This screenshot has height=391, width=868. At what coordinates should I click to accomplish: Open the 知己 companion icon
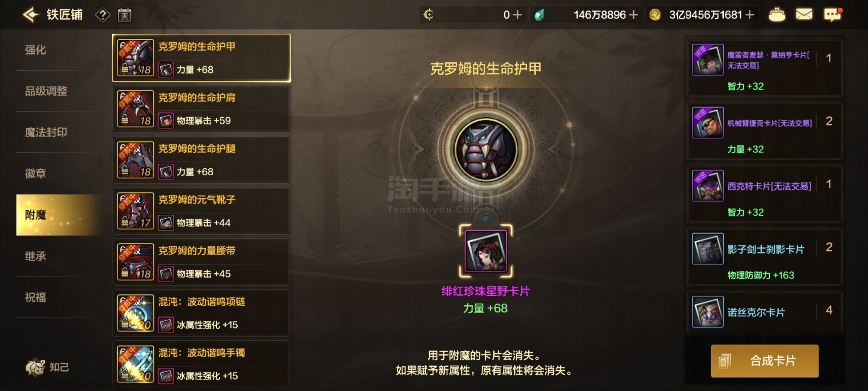[47, 367]
